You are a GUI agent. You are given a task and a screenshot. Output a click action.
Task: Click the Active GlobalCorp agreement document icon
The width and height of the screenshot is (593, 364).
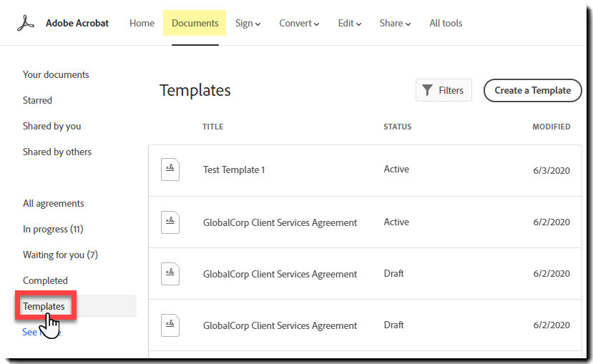pyautogui.click(x=170, y=222)
